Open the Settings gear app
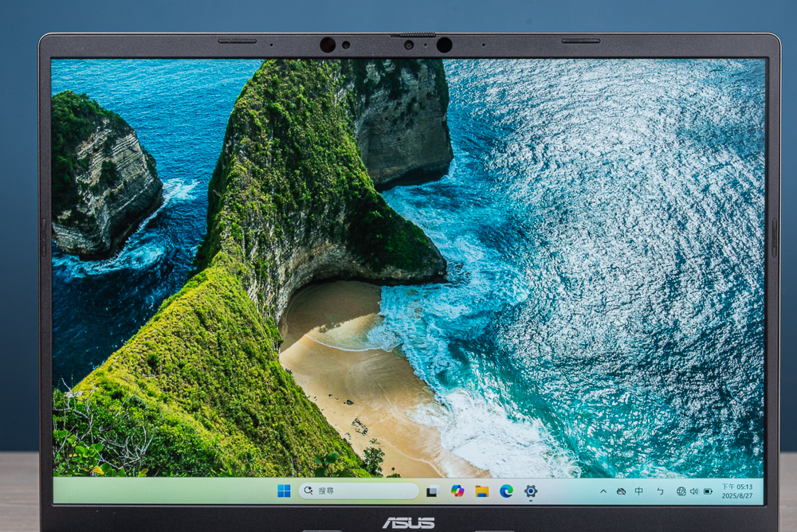 [531, 491]
